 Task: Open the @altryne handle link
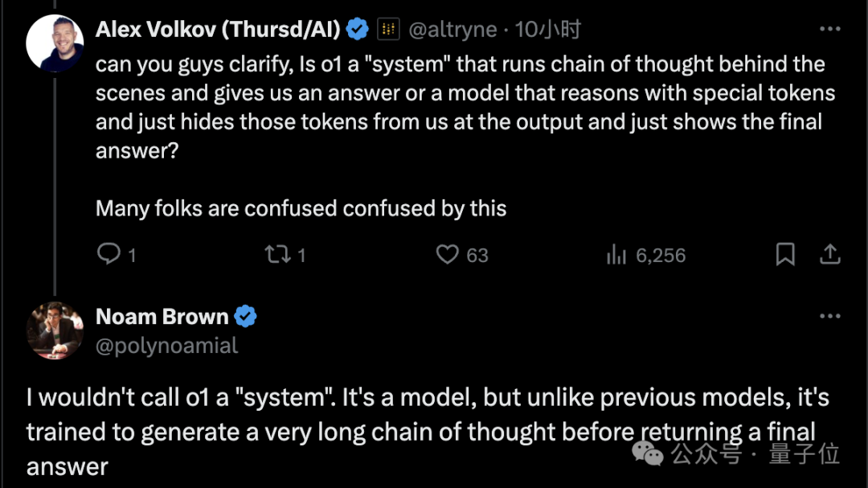click(x=452, y=30)
